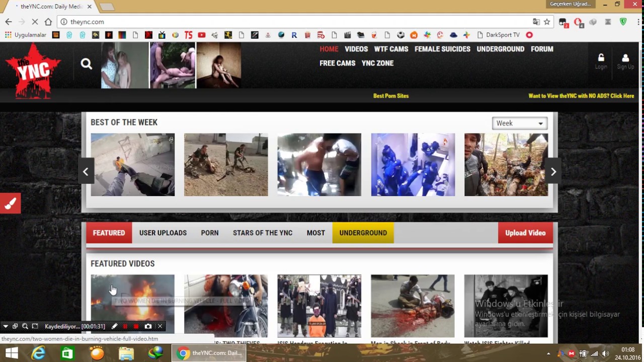Screen dimensions: 644x362
Task: Open the red O bookmark icon
Action: [529, 35]
